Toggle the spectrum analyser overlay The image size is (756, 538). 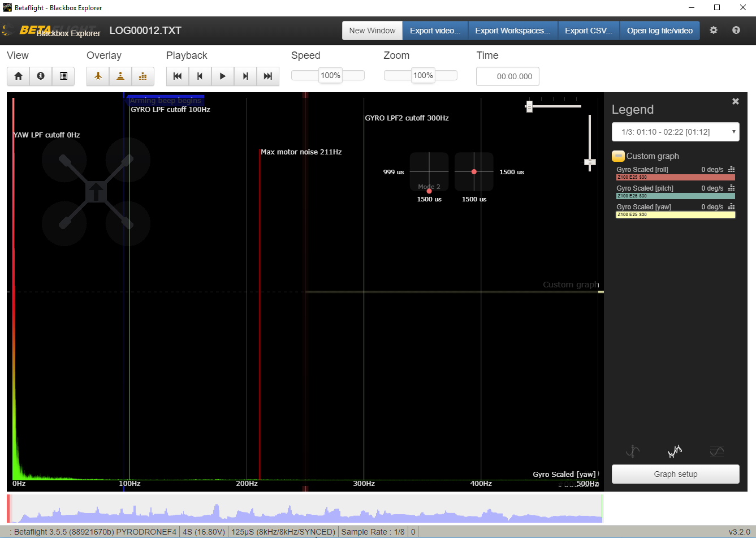143,76
